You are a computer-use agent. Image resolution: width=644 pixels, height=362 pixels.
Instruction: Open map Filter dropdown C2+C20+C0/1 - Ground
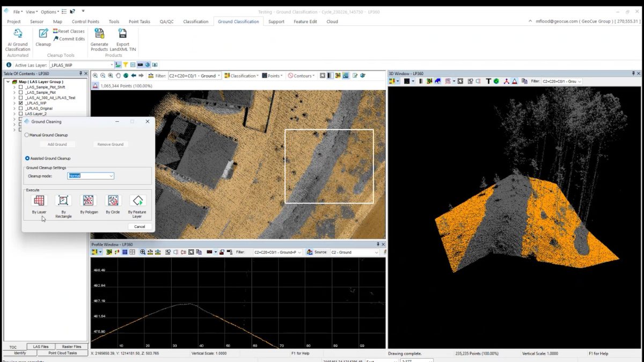click(195, 76)
